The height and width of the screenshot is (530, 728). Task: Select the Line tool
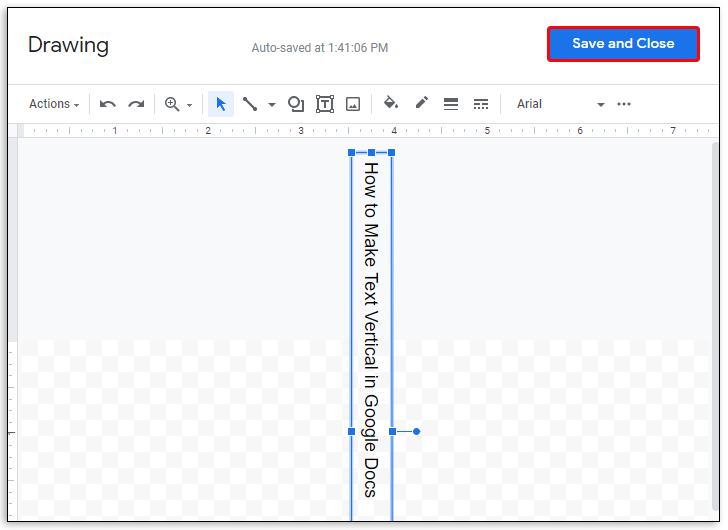(x=250, y=104)
